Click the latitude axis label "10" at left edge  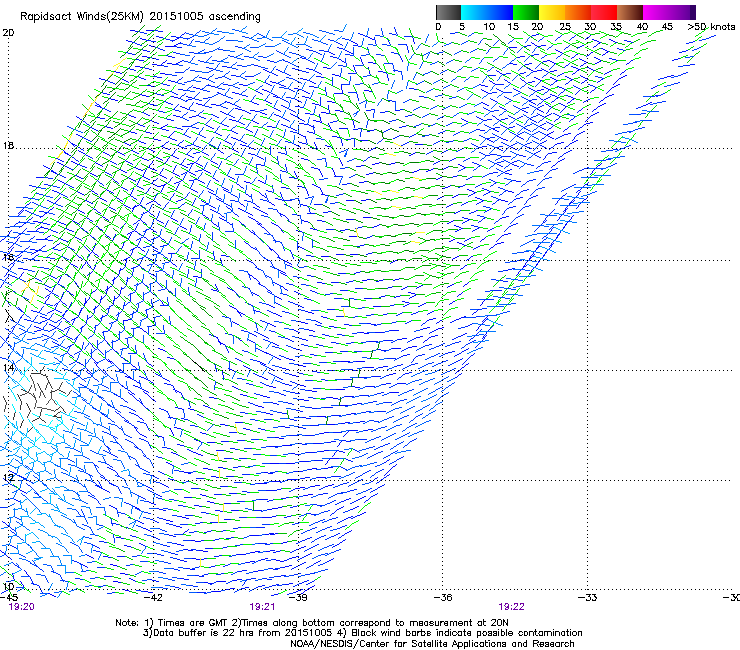[8, 587]
